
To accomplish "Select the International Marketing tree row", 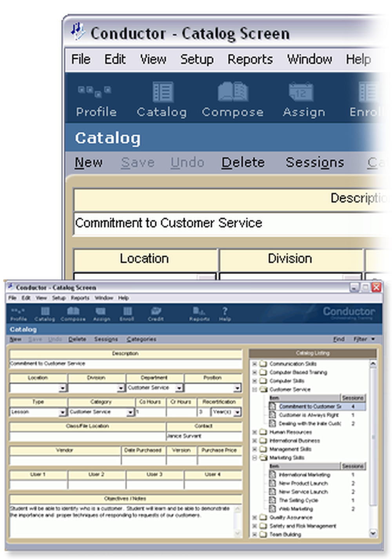I will 317,475.
